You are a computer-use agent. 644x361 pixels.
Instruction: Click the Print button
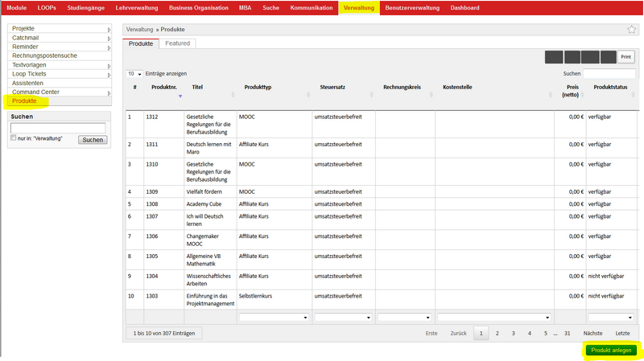point(625,57)
